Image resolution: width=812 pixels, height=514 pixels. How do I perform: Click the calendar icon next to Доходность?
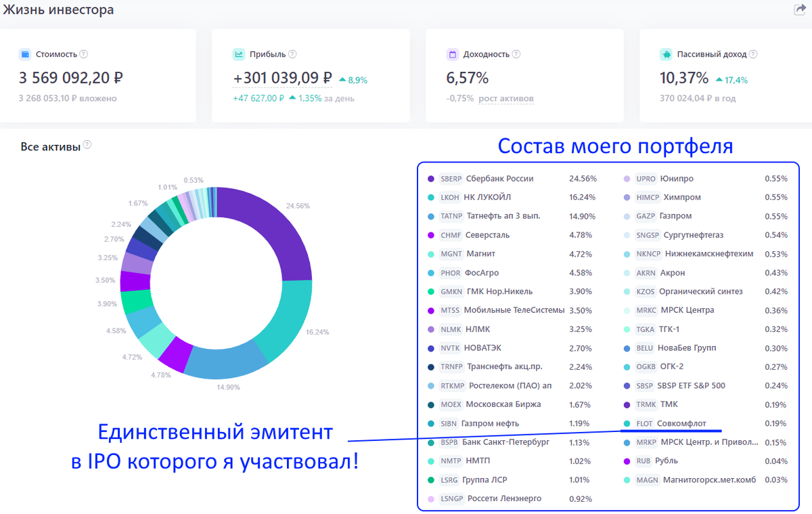(x=453, y=54)
